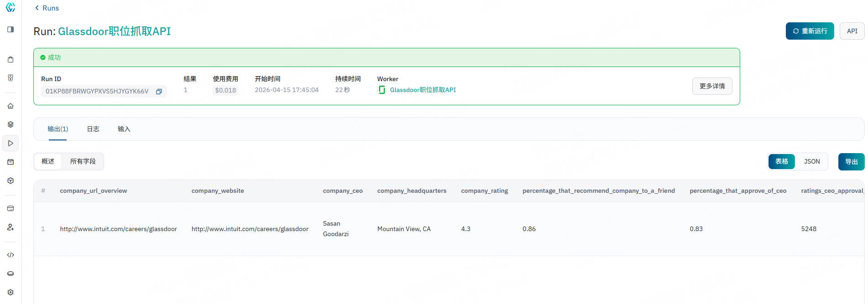Switch to the 日志 tab
The image size is (868, 304).
pyautogui.click(x=93, y=129)
